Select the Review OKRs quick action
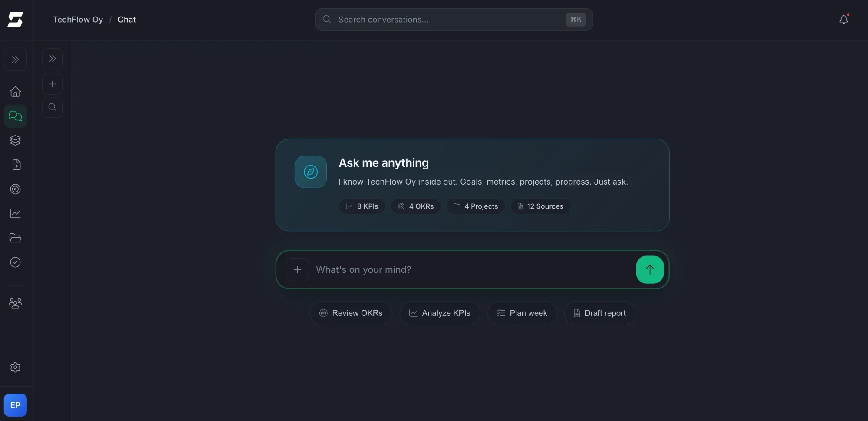Viewport: 868px width, 421px height. [x=351, y=313]
